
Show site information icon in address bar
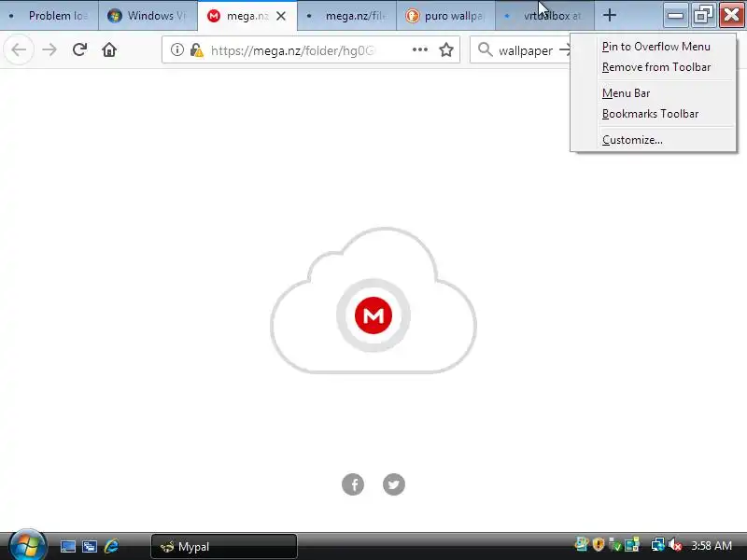(x=177, y=49)
